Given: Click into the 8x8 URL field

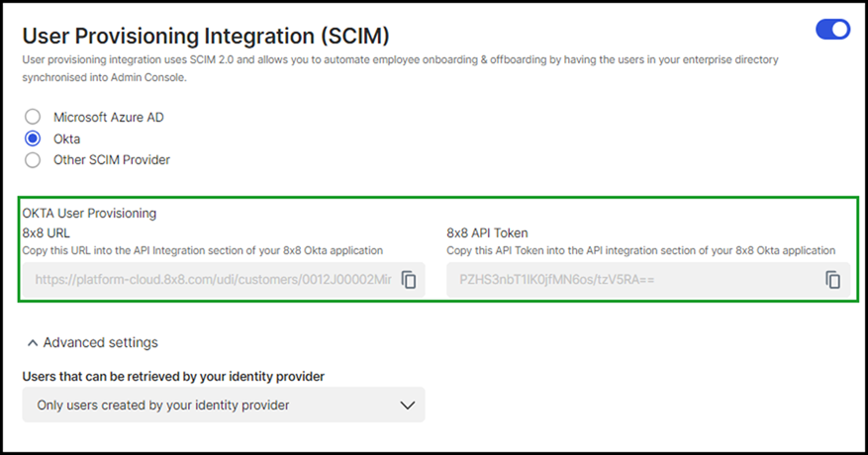Looking at the screenshot, I should 211,280.
